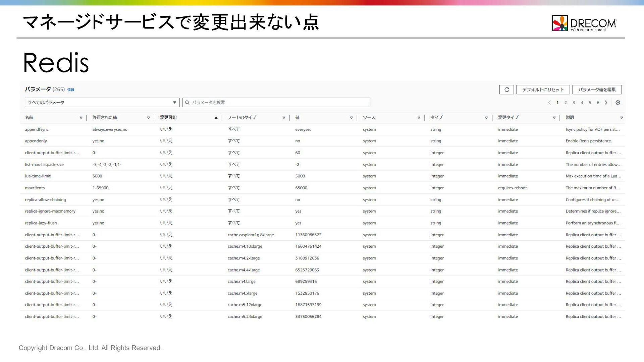Sort by ノードのタイプ column arrow
The image size is (644, 362).
[x=284, y=118]
